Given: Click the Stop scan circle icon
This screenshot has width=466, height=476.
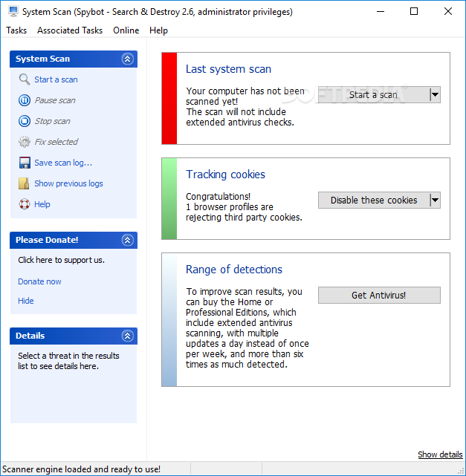Looking at the screenshot, I should pos(25,121).
